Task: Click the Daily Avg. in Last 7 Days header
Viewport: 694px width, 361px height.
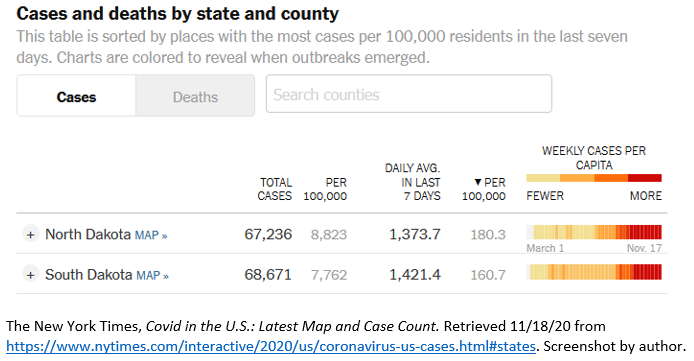Action: point(412,182)
